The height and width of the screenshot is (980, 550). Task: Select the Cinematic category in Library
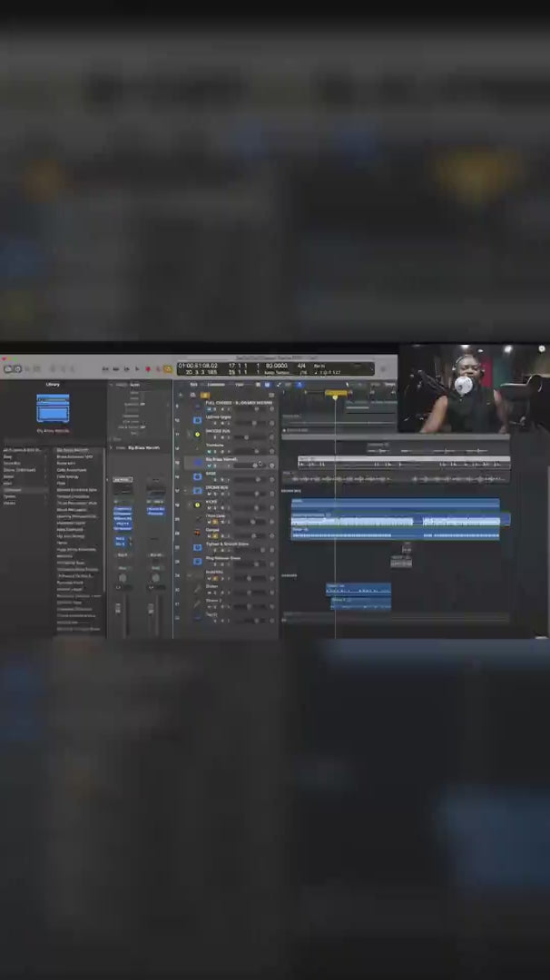[x=13, y=490]
